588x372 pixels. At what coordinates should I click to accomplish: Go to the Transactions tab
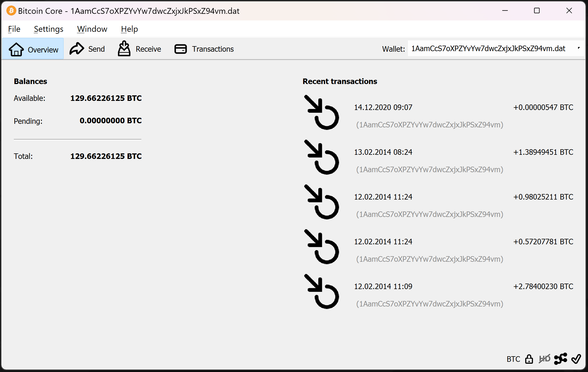point(204,49)
